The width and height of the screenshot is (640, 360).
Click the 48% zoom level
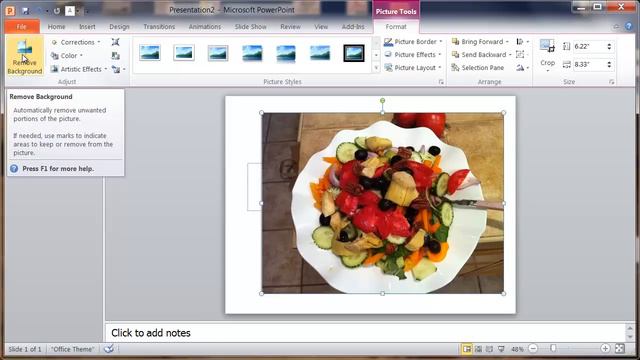pyautogui.click(x=517, y=349)
